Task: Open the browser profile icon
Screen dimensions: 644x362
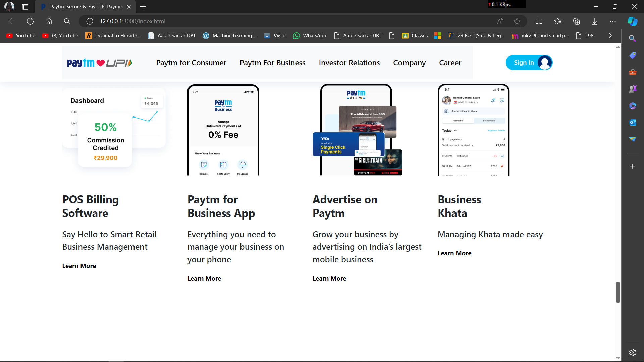Action: point(9,6)
